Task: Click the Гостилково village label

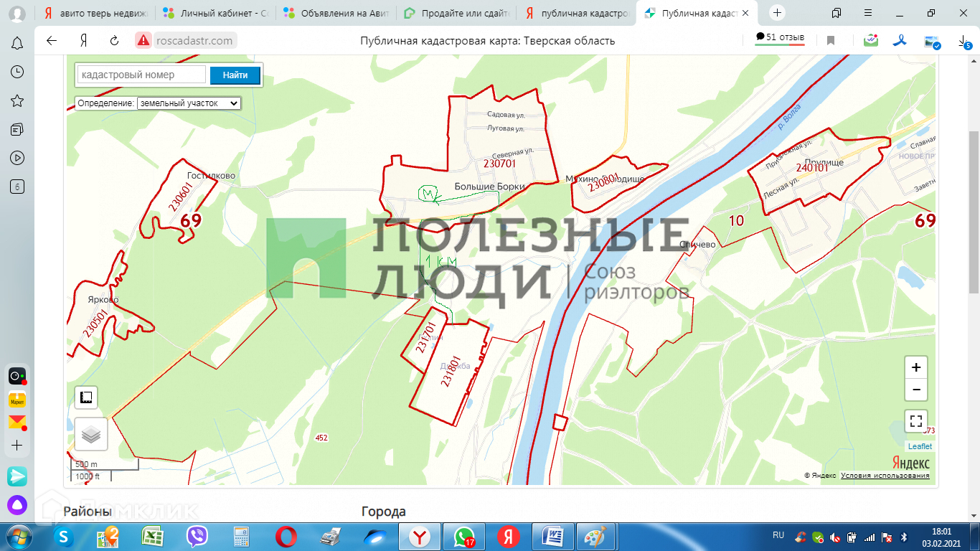Action: tap(211, 176)
